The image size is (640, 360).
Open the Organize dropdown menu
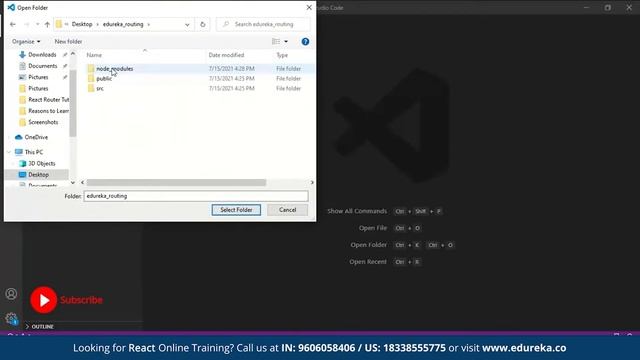[x=26, y=42]
